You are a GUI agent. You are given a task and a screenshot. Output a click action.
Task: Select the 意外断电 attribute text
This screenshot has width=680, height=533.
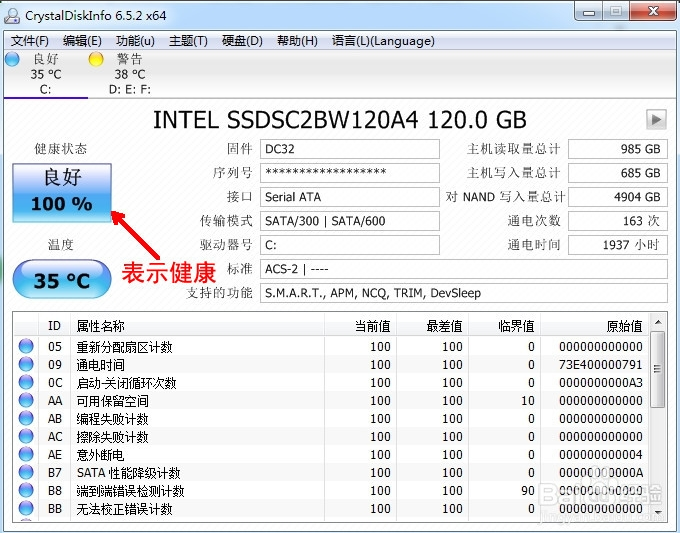100,455
